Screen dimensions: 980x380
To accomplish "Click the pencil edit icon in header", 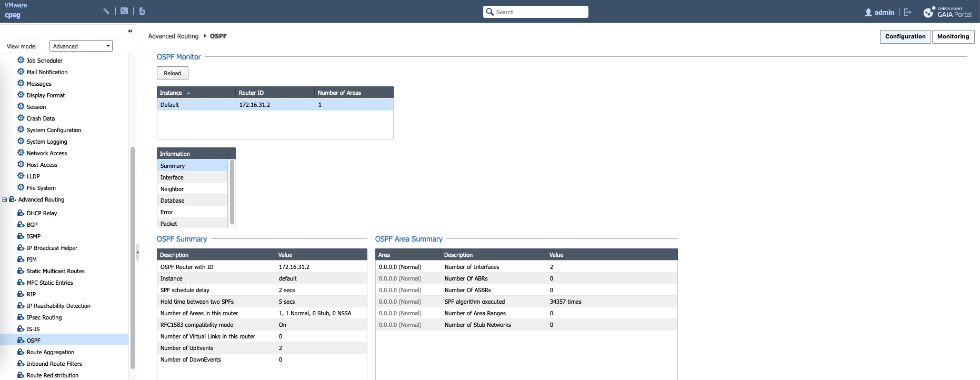I will click(x=106, y=11).
